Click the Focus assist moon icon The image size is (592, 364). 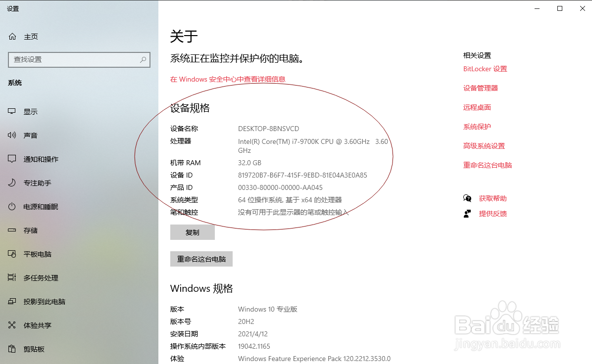(x=12, y=182)
